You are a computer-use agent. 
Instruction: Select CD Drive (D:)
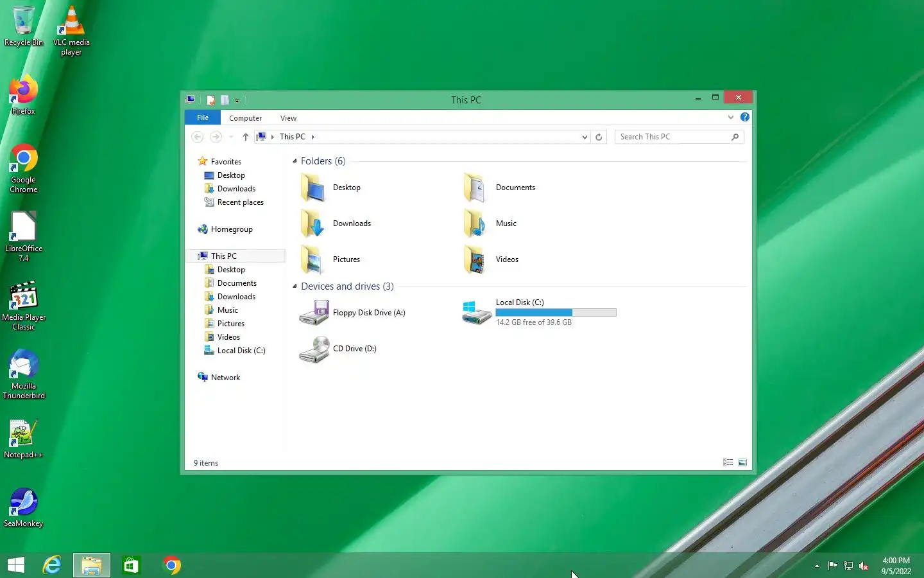coord(338,349)
